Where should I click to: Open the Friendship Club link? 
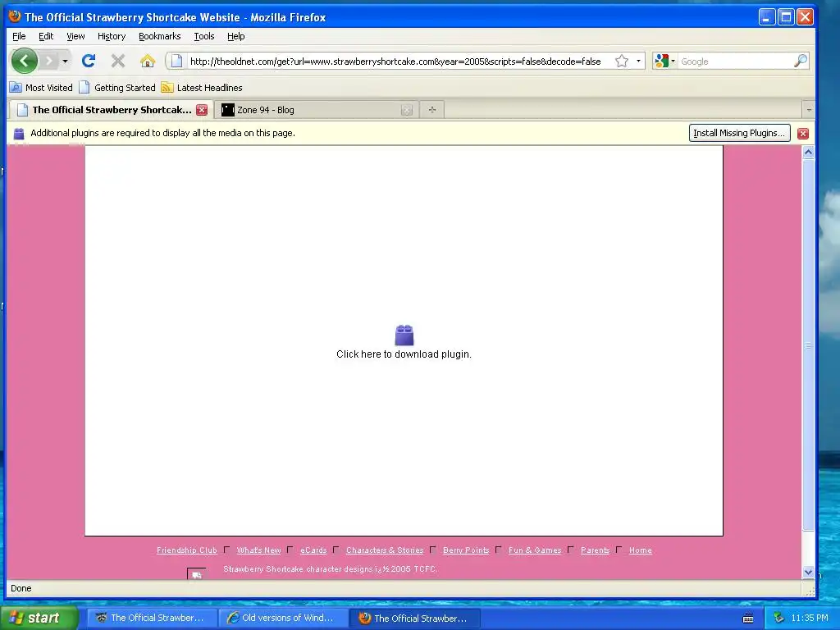click(x=187, y=550)
